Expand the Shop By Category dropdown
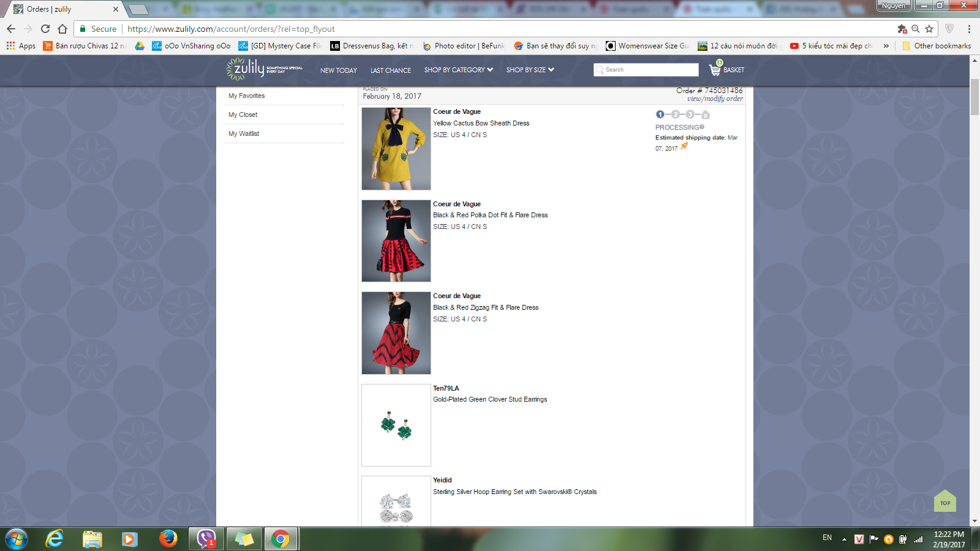The image size is (980, 551). 458,70
